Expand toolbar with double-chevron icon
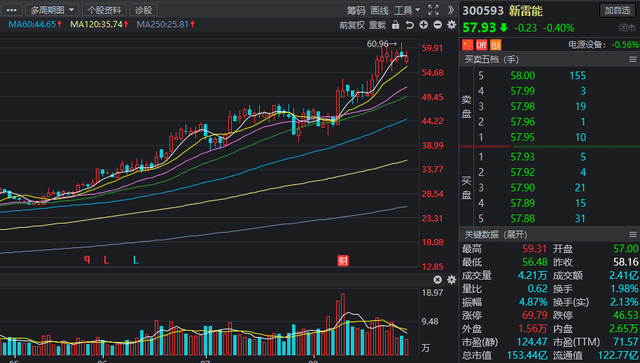Image resolution: width=640 pixels, height=363 pixels. click(451, 10)
